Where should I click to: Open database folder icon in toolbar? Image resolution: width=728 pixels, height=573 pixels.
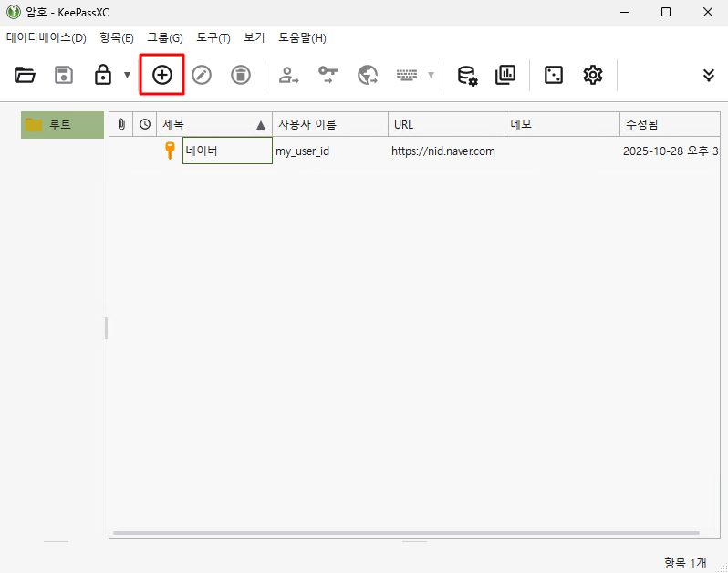point(25,75)
